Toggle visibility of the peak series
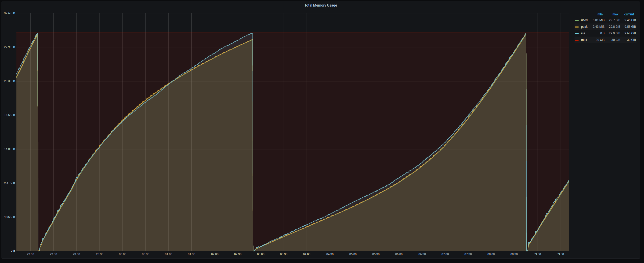644x263 pixels. pos(584,27)
